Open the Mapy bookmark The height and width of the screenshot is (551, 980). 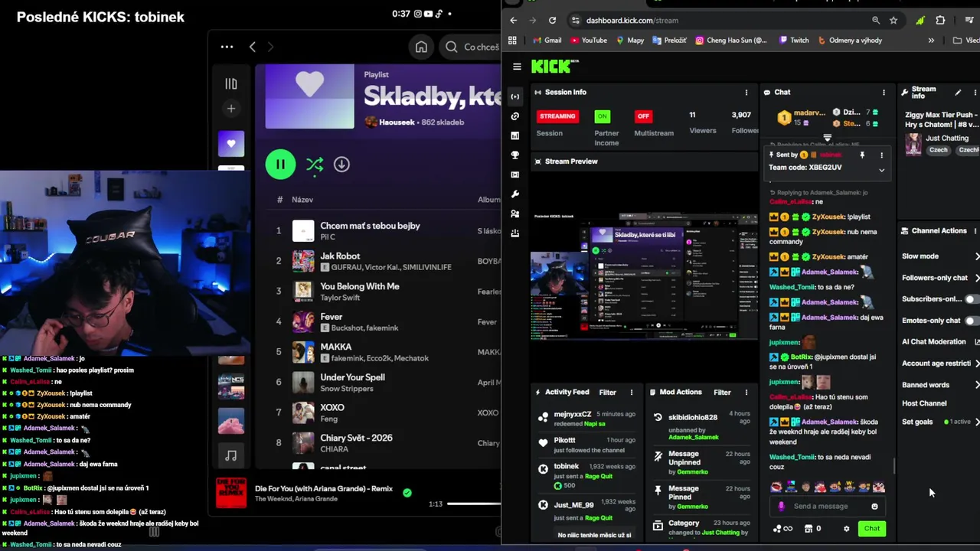(630, 41)
